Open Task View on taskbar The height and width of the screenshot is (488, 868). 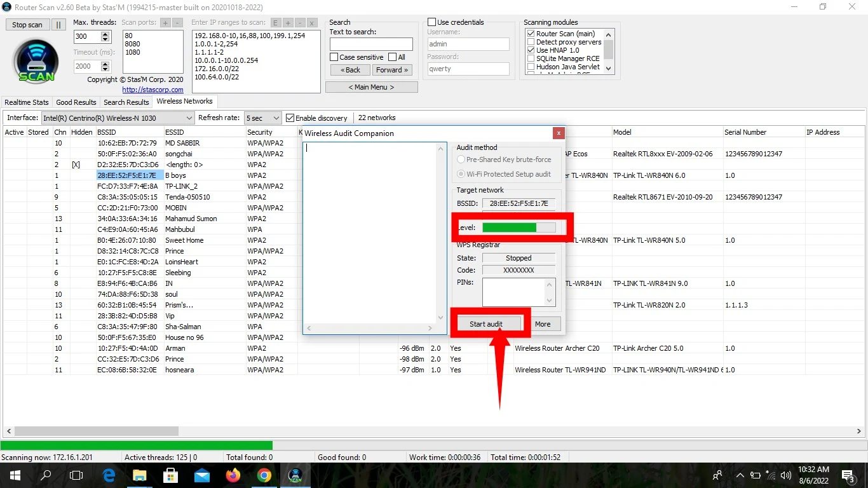click(x=76, y=475)
